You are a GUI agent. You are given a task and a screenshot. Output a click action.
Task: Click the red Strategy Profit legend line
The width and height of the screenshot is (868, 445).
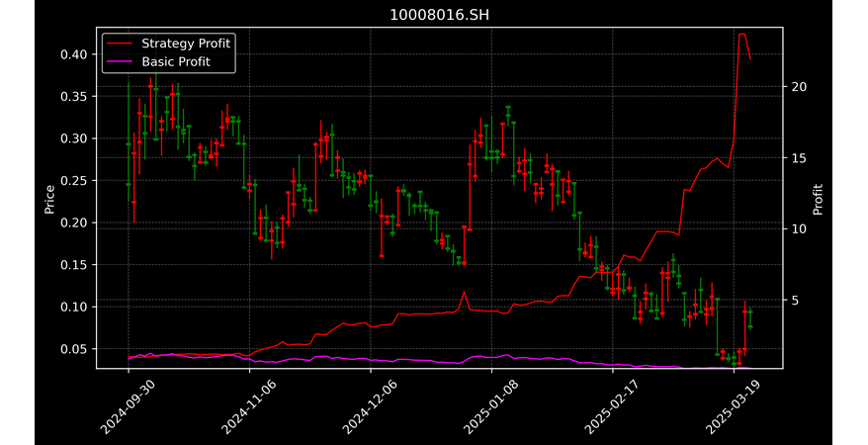pos(121,44)
